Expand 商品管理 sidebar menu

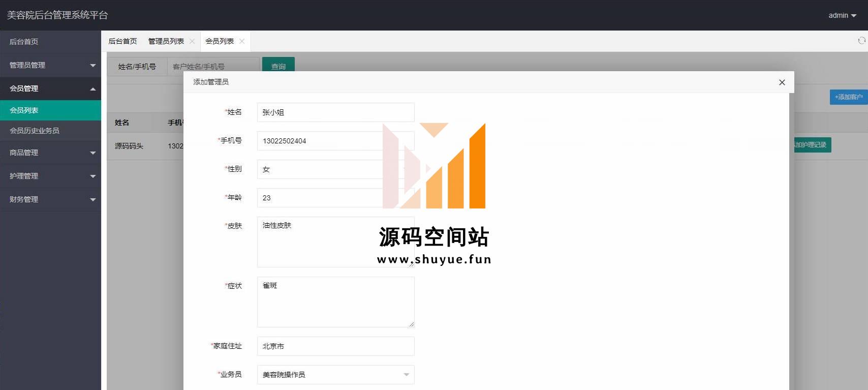[x=50, y=153]
